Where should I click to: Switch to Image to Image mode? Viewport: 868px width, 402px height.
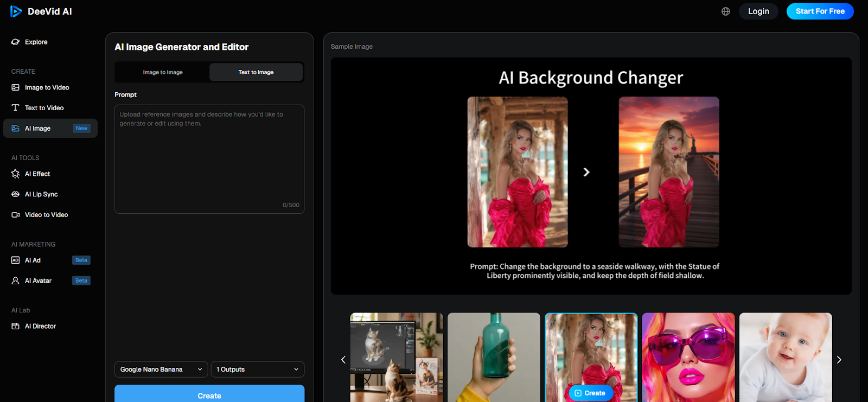pyautogui.click(x=162, y=72)
